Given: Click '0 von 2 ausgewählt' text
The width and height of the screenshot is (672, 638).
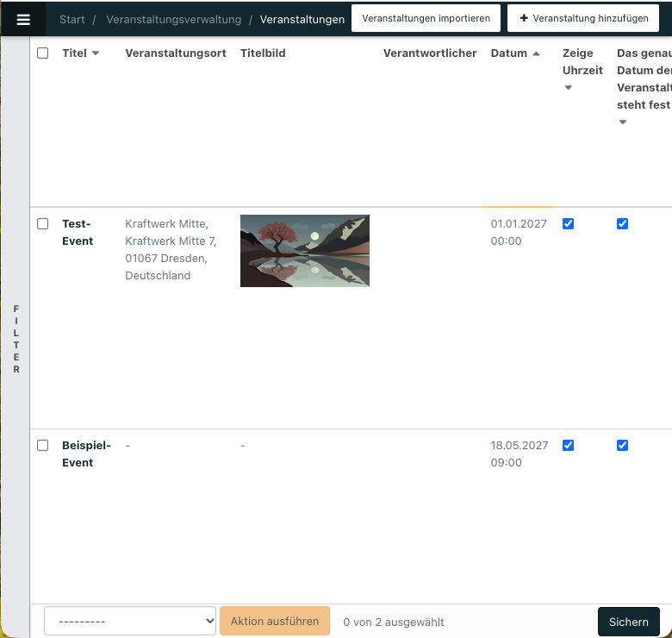Looking at the screenshot, I should (x=394, y=622).
